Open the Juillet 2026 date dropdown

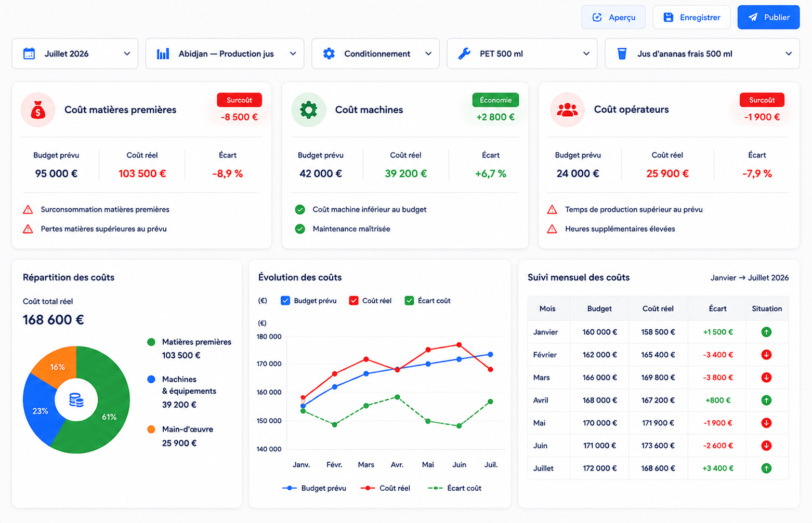[x=75, y=53]
